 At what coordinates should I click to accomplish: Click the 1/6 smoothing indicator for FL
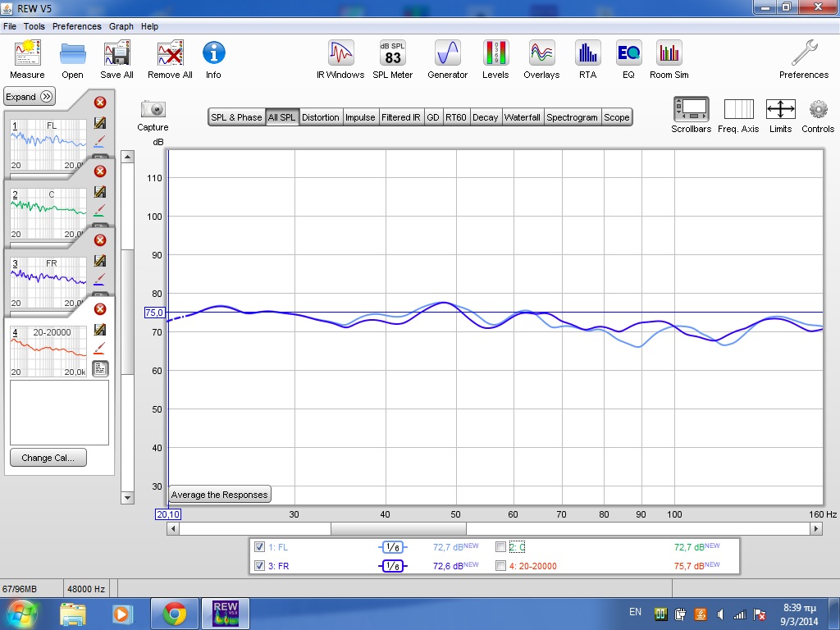pyautogui.click(x=393, y=547)
